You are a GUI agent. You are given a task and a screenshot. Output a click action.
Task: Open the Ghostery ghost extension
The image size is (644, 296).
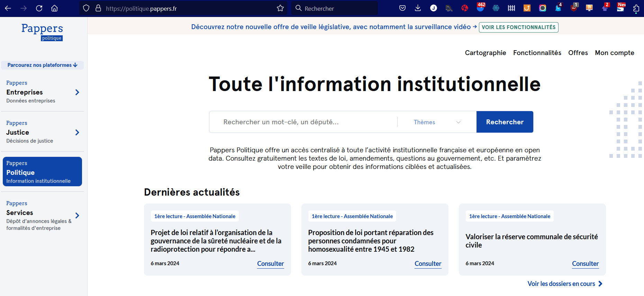pos(558,8)
